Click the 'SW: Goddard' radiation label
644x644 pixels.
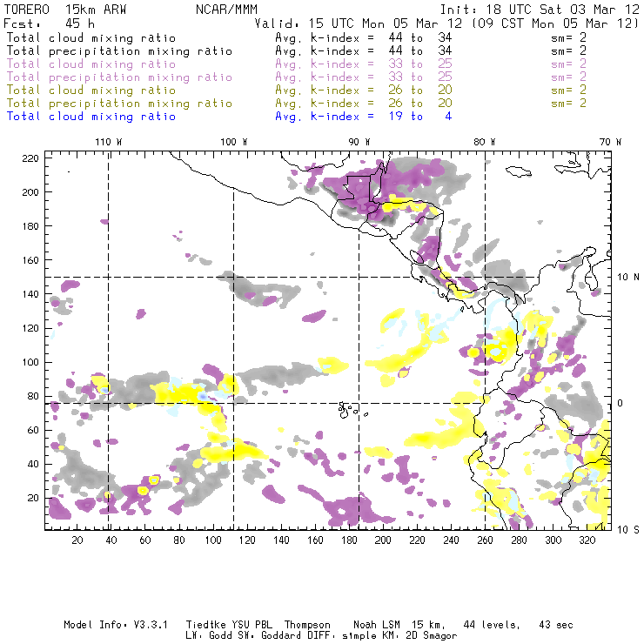click(269, 635)
